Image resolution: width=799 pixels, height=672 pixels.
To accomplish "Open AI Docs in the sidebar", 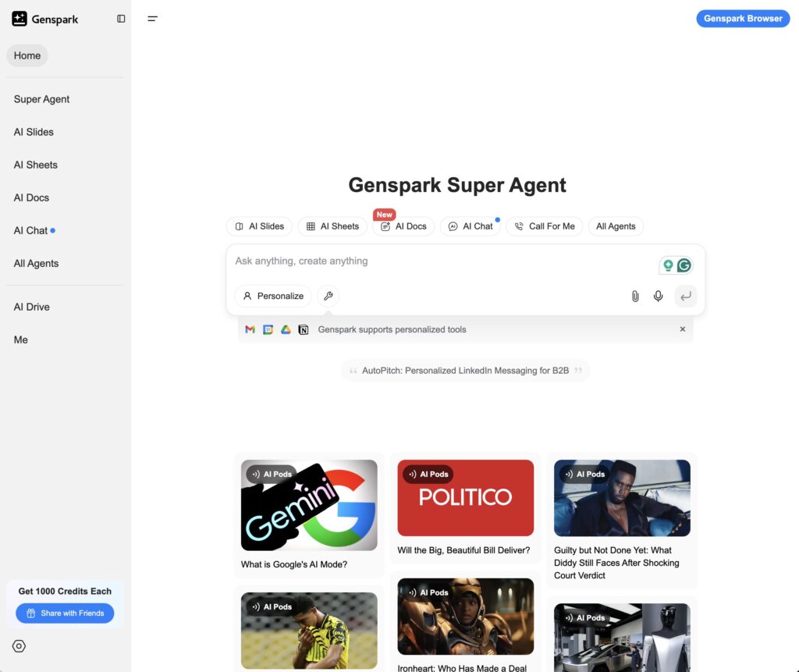I will [x=31, y=197].
